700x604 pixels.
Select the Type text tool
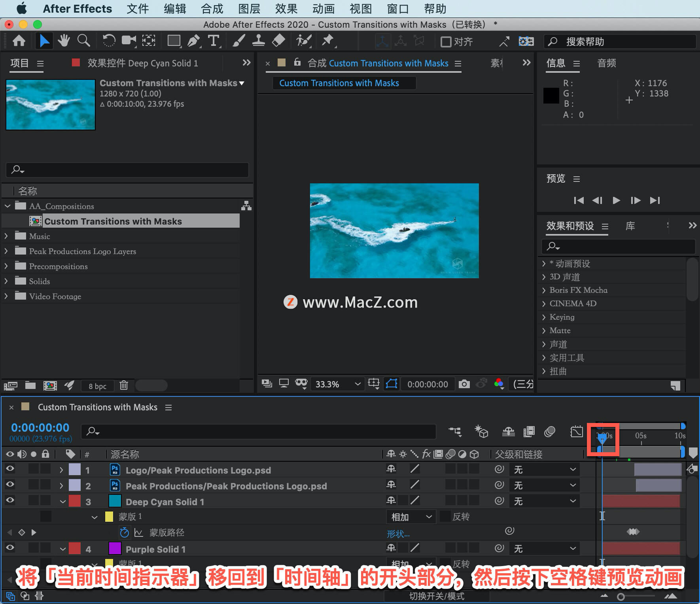[x=214, y=41]
